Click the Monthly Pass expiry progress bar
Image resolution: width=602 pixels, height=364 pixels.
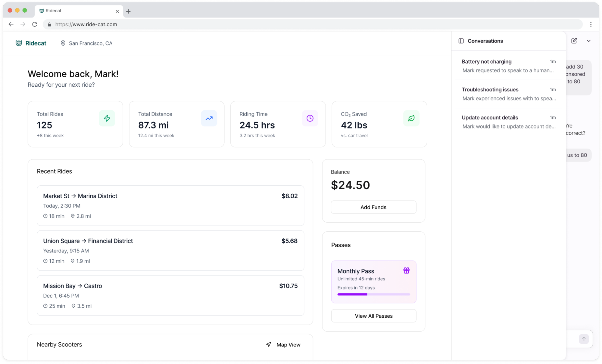pyautogui.click(x=373, y=294)
